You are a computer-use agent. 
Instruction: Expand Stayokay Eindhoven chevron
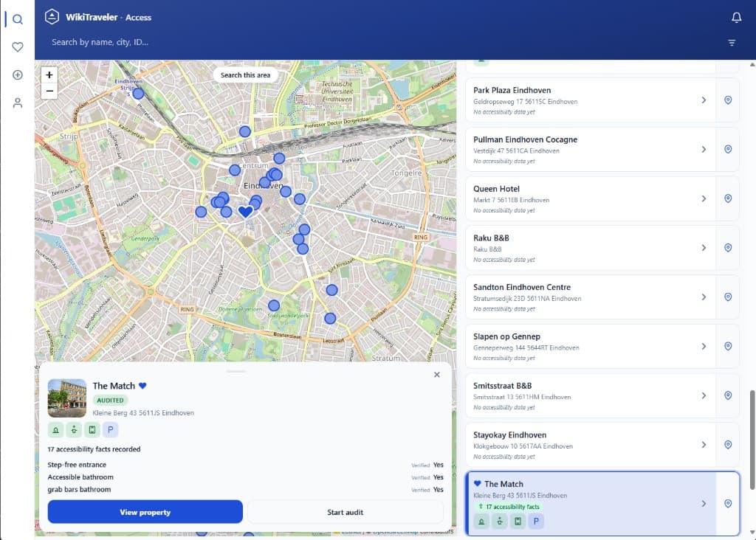coord(704,445)
